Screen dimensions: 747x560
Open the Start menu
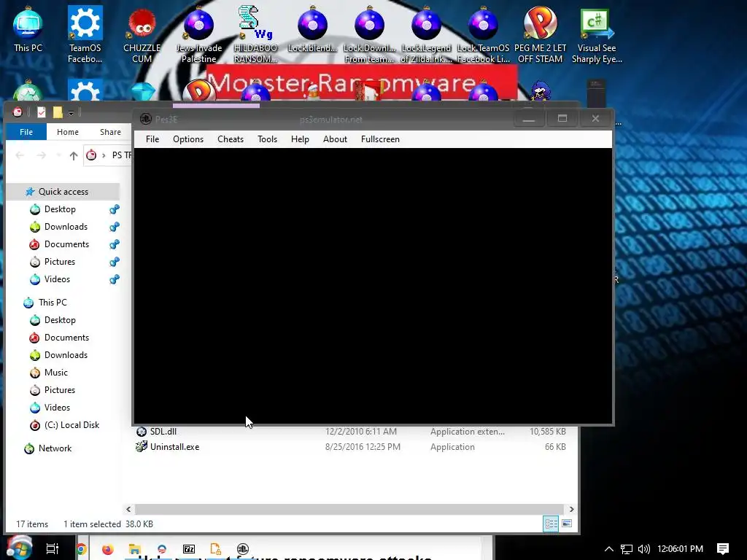pos(19,548)
